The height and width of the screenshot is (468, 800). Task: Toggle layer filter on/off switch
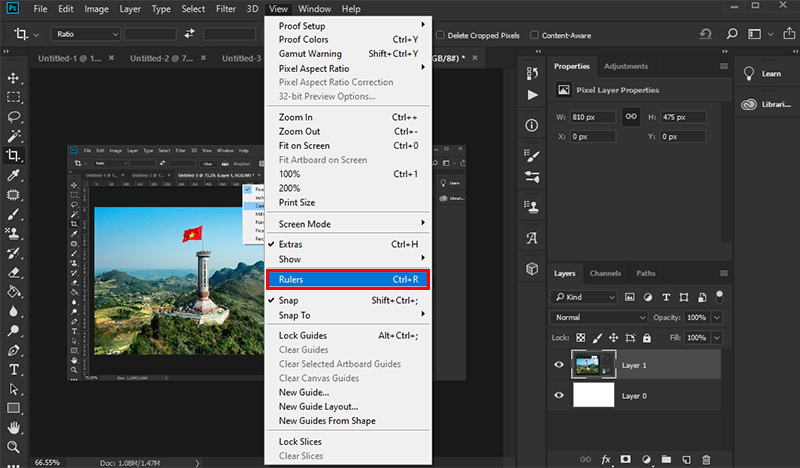719,297
